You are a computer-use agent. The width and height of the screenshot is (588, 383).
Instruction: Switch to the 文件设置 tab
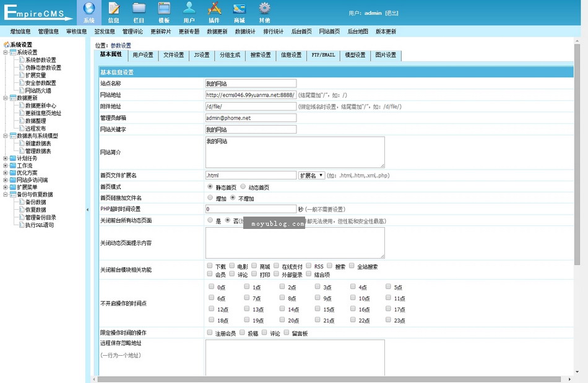[x=174, y=55]
